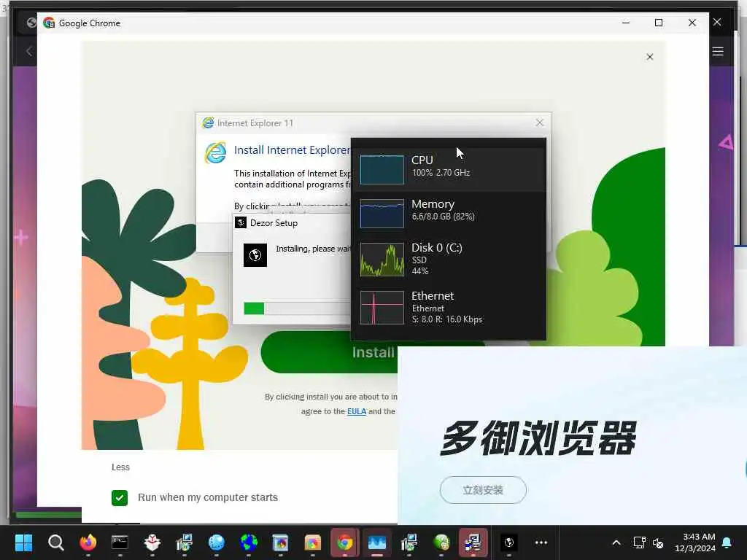This screenshot has width=747, height=560.
Task: Open the Windows Start menu
Action: click(x=23, y=542)
